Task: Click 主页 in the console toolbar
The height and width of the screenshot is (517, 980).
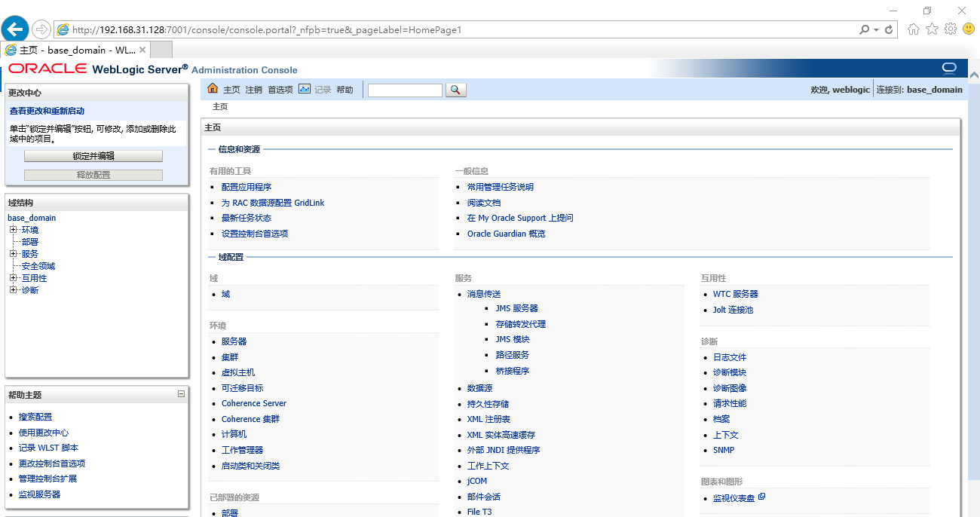Action: tap(231, 90)
